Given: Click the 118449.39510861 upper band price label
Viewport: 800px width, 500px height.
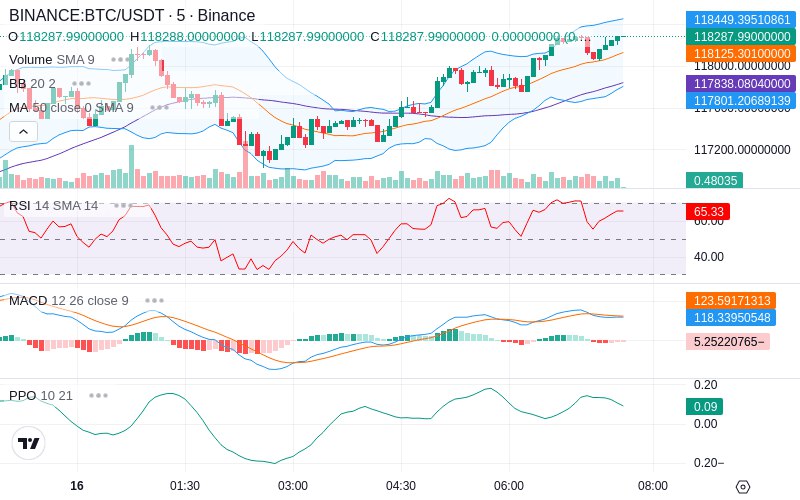Looking at the screenshot, I should coord(741,20).
